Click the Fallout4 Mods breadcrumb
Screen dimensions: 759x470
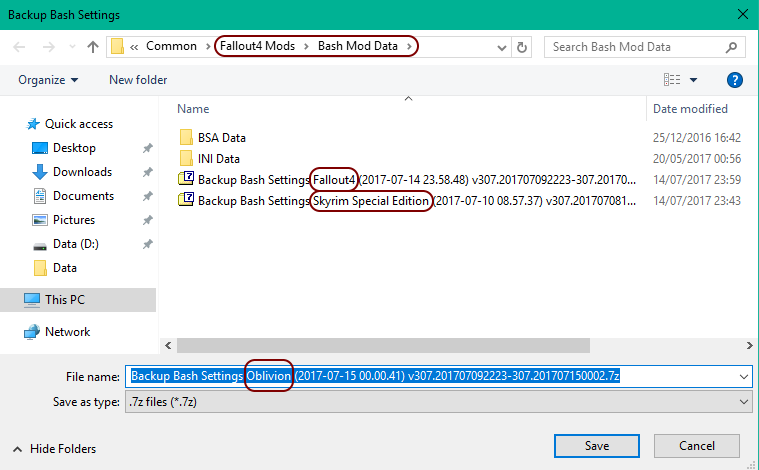coord(258,46)
